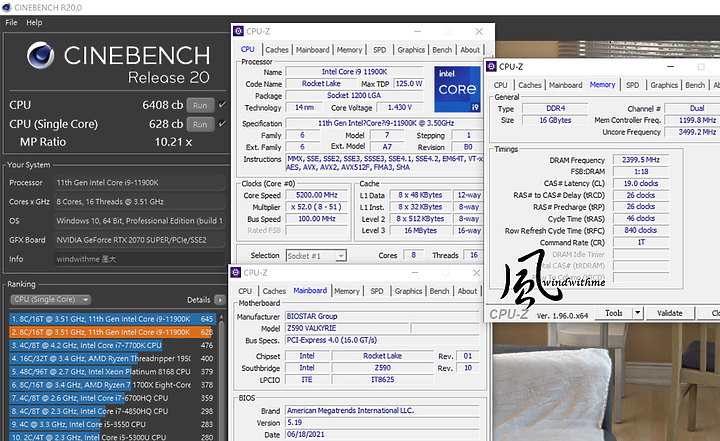Open the CPU (Single Core) ranking dropdown
Screen dimensions: 720x441
50,300
